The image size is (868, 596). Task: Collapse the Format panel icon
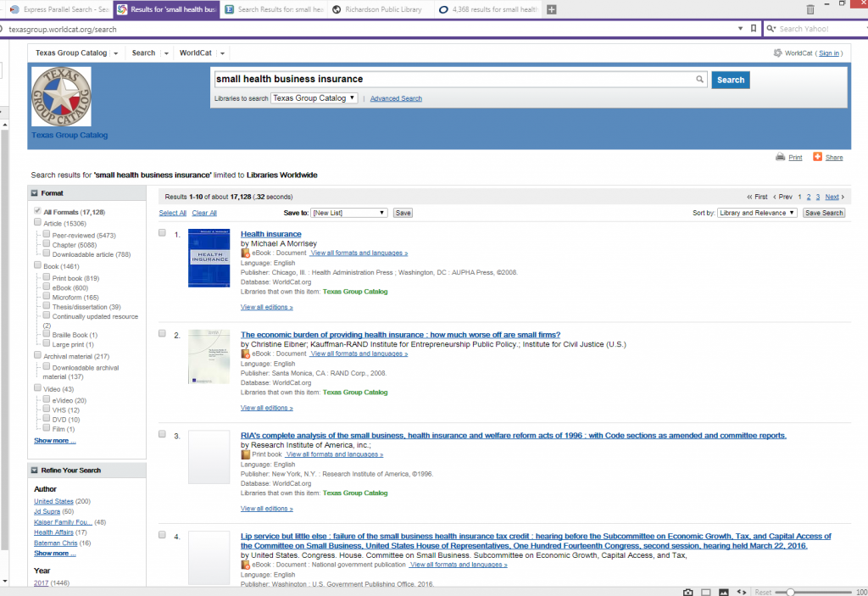click(34, 193)
